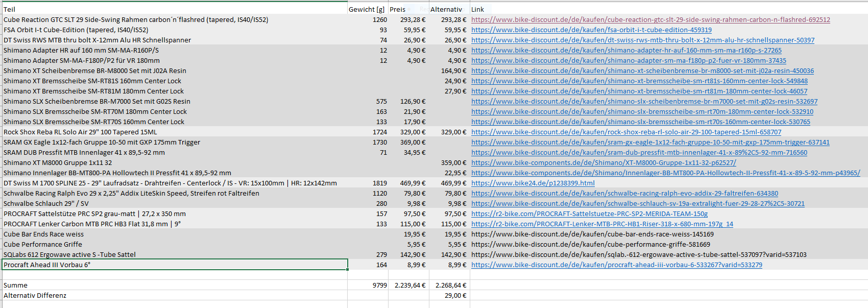The width and height of the screenshot is (868, 308).
Task: Select the 'Link' header cell
Action: point(669,9)
